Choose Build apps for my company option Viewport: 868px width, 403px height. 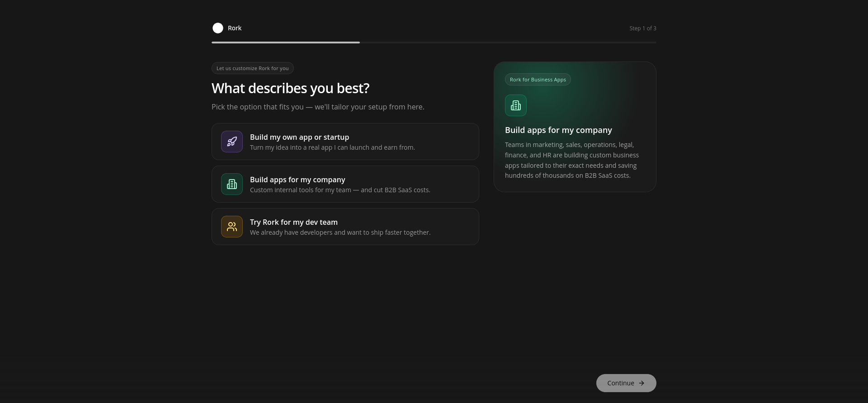pos(345,184)
